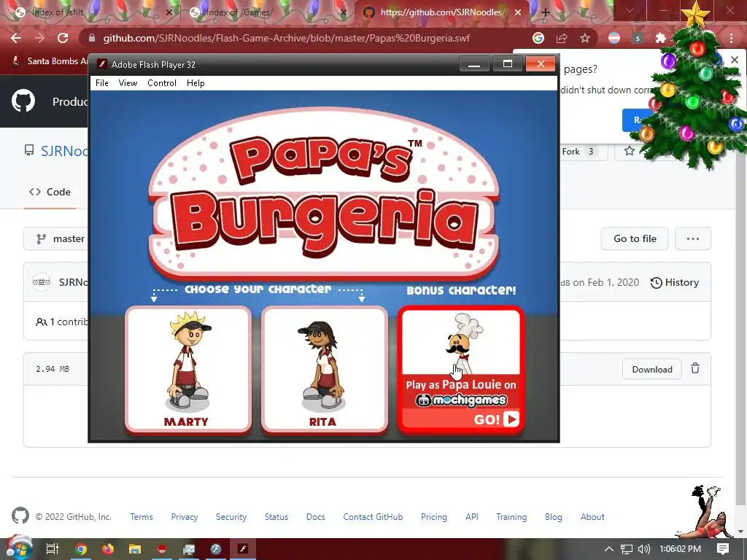Switch to the 'Index of /shit' tab
This screenshot has height=560, width=747.
click(58, 12)
